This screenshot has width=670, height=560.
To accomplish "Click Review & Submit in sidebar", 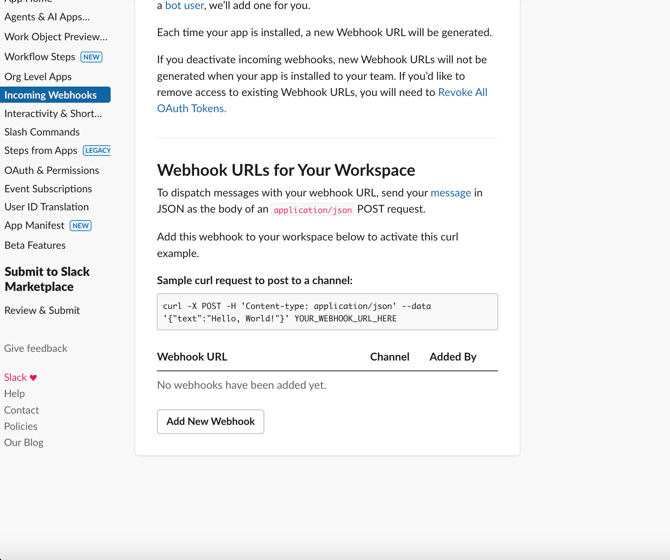I will click(42, 310).
